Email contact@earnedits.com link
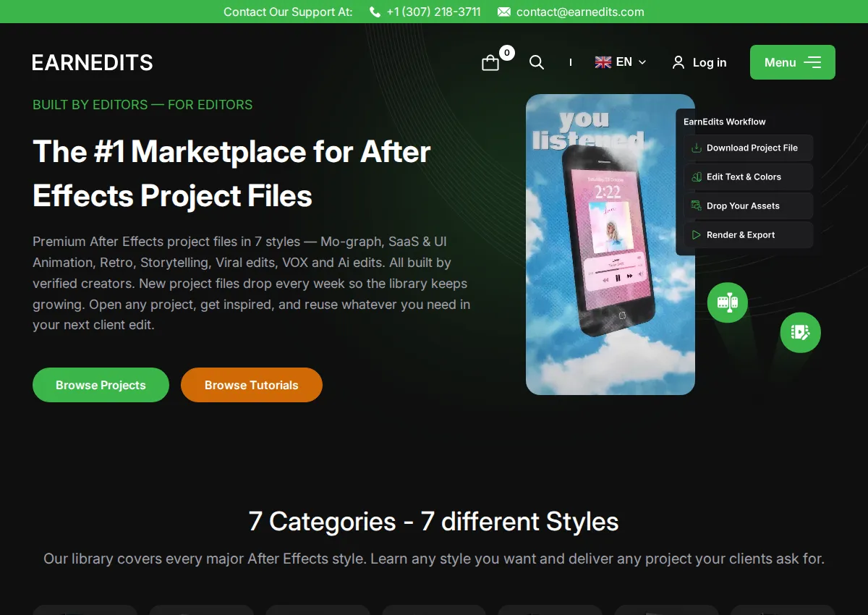This screenshot has height=615, width=868. coord(580,12)
